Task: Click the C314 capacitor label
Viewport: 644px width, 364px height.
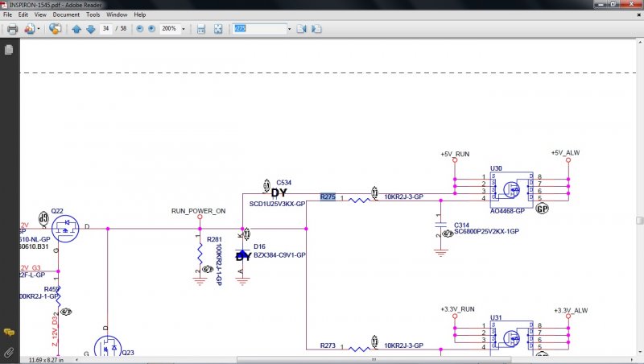Action: (x=461, y=225)
